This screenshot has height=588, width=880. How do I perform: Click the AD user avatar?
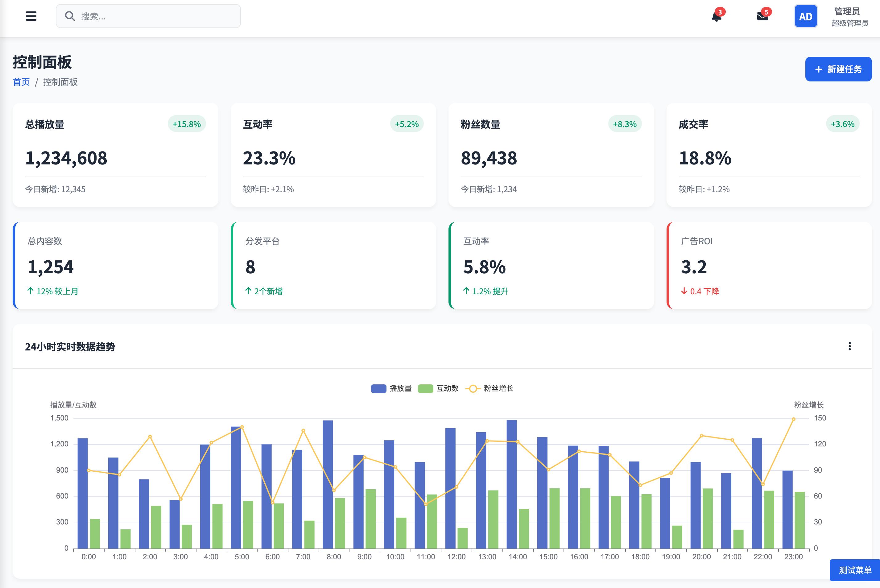coord(805,16)
